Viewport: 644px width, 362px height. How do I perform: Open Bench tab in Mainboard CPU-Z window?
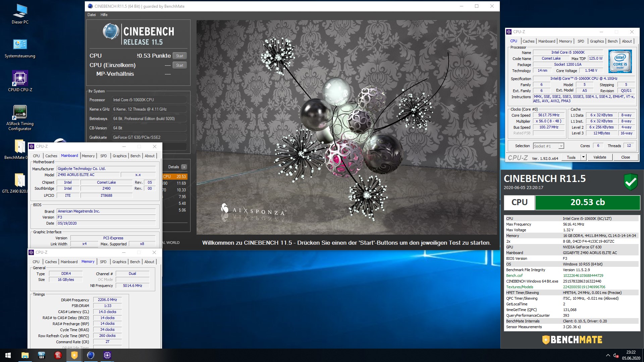click(x=135, y=156)
